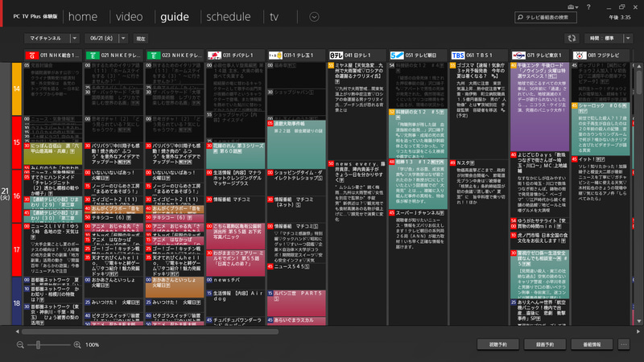Open the 06/21 (火) date dropdown
Image resolution: width=644 pixels, height=362 pixels.
[x=105, y=38]
